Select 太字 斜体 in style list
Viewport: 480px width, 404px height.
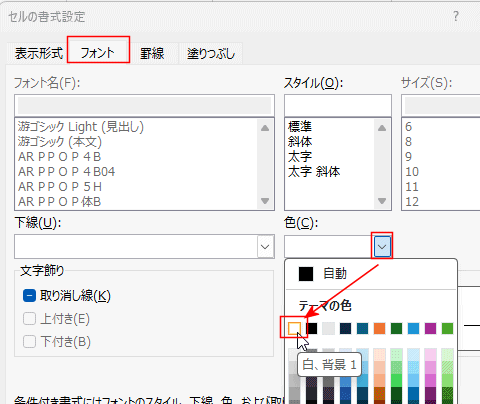point(314,172)
